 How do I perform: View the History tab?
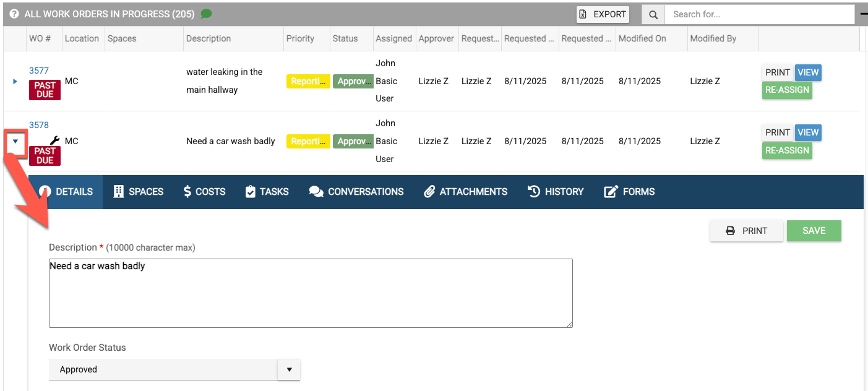(x=556, y=192)
